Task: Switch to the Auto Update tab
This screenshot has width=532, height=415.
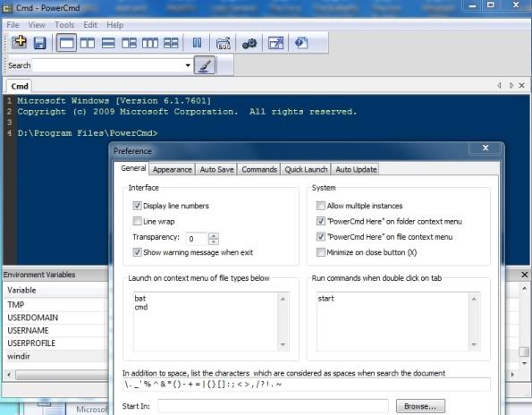Action: 356,169
